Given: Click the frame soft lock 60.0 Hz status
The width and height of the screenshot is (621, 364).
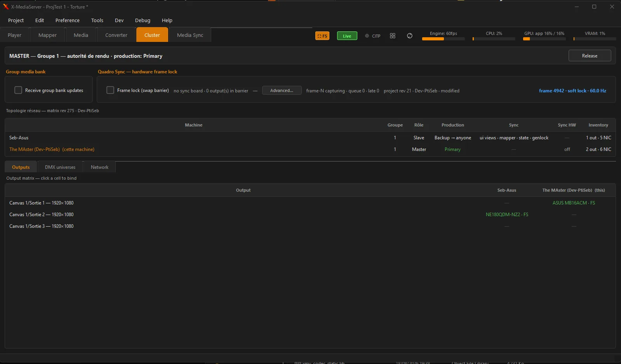Looking at the screenshot, I should coord(572,91).
